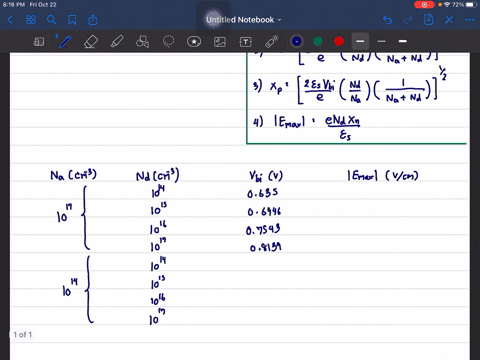The image size is (480, 360).
Task: Select the thin stroke width
Action: coord(382,41)
